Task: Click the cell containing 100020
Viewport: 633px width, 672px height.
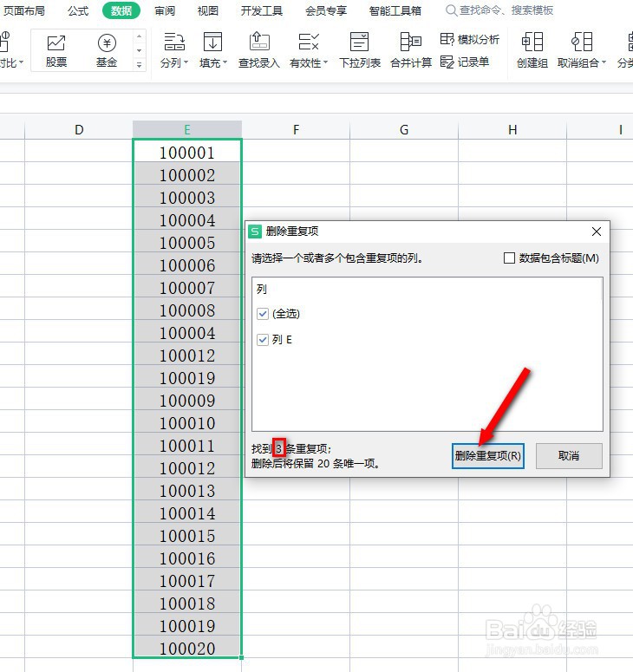Action: click(x=187, y=648)
